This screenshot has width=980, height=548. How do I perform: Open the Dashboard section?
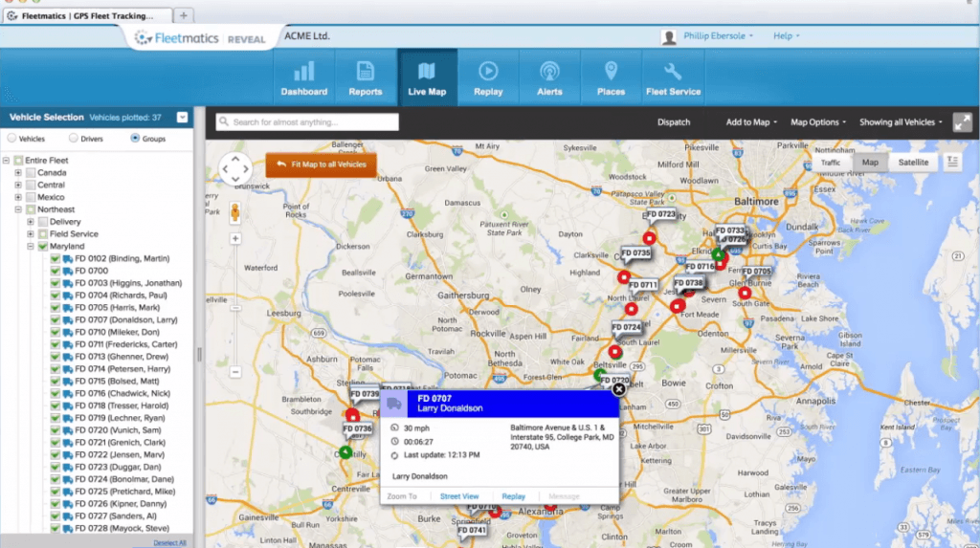(303, 77)
